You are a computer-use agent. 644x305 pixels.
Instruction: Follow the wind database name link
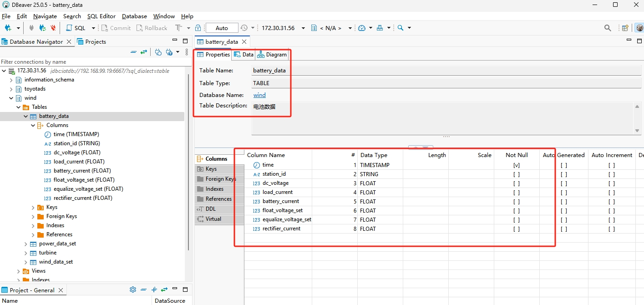click(259, 95)
